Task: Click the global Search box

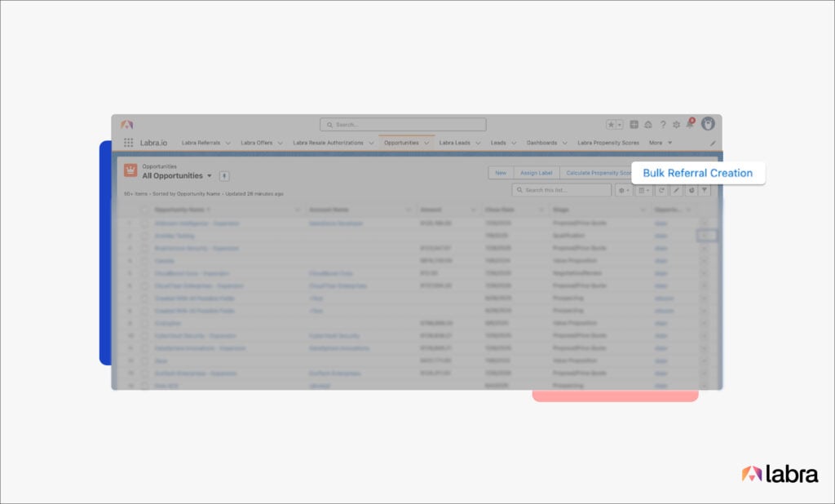Action: click(403, 125)
